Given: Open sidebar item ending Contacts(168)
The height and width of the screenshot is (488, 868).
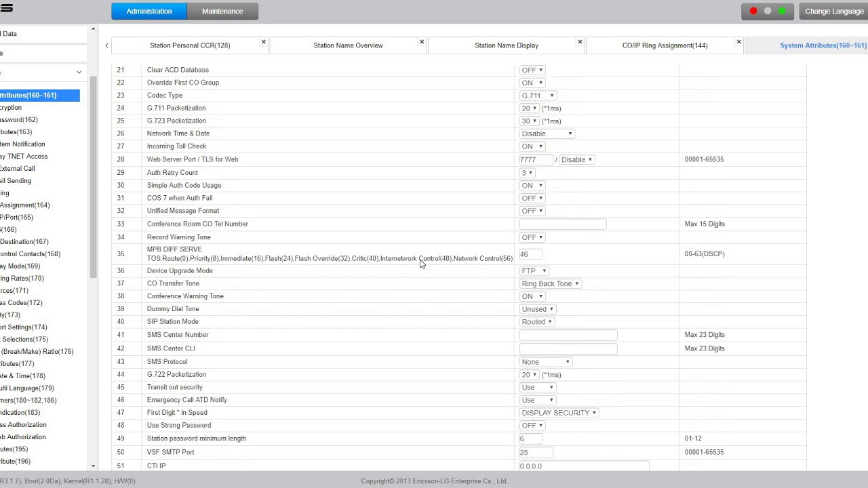Looking at the screenshot, I should pyautogui.click(x=30, y=254).
